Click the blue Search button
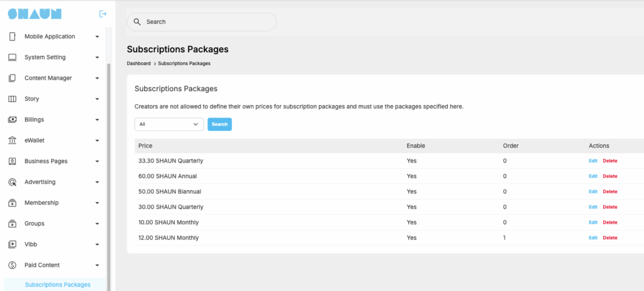 (219, 124)
